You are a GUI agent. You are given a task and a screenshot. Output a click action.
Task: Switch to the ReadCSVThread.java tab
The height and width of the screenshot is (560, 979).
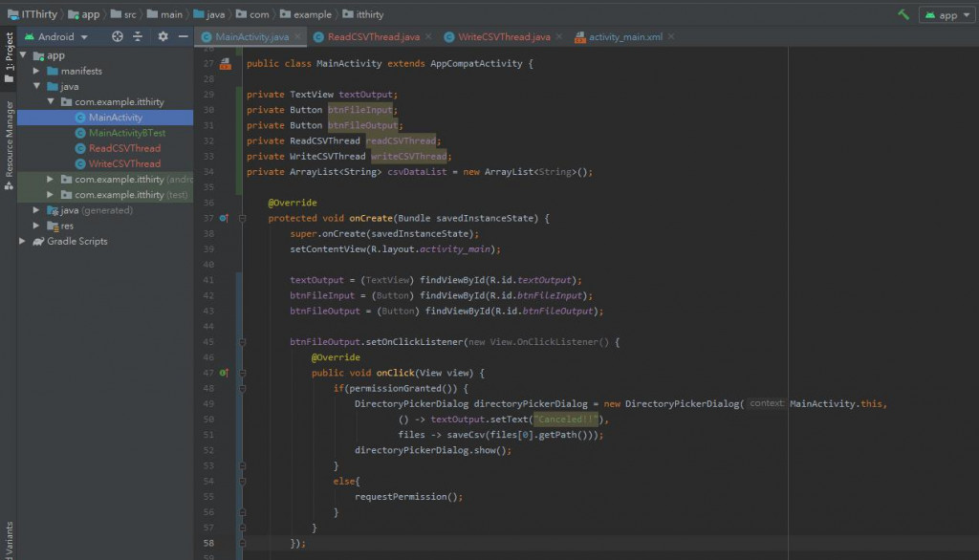(372, 37)
